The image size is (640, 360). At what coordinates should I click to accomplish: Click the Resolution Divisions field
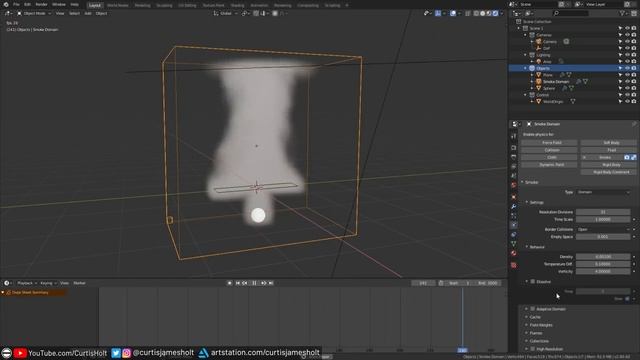coord(603,212)
